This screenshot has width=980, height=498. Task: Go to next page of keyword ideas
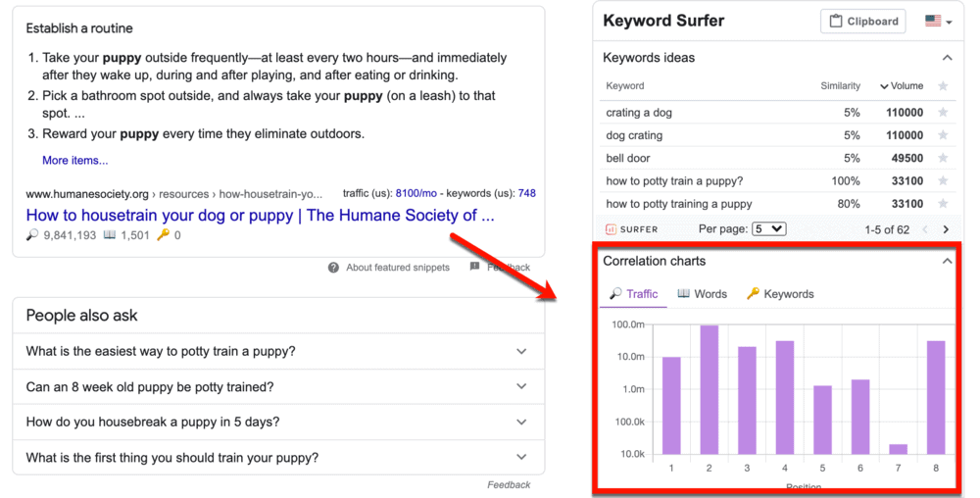[x=946, y=229]
